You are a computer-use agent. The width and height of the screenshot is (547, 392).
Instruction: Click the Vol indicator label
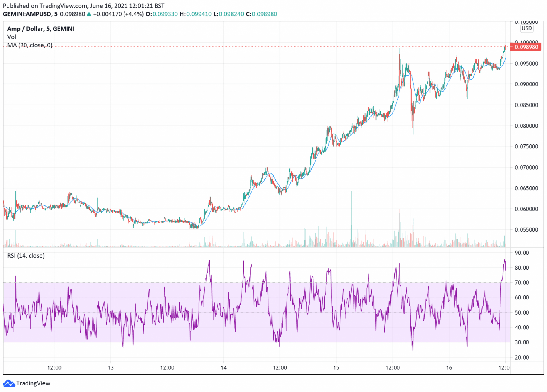12,37
